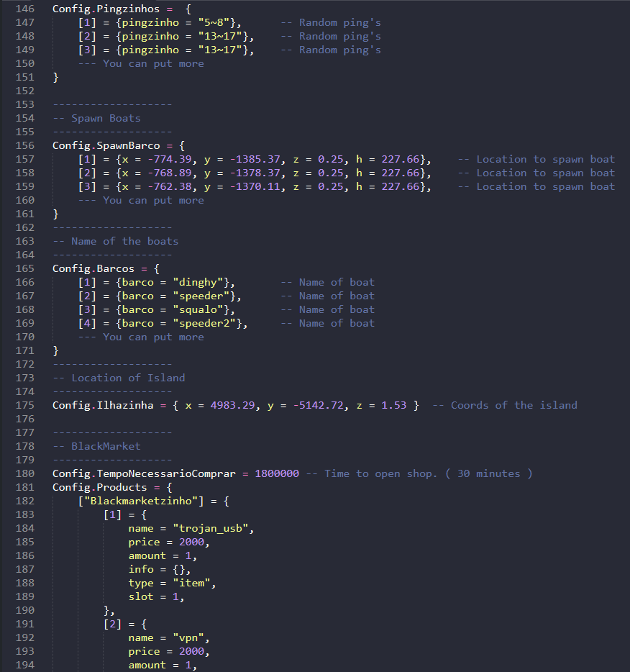The height and width of the screenshot is (672, 630).
Task: Click the "5~8" string value
Action: point(214,22)
